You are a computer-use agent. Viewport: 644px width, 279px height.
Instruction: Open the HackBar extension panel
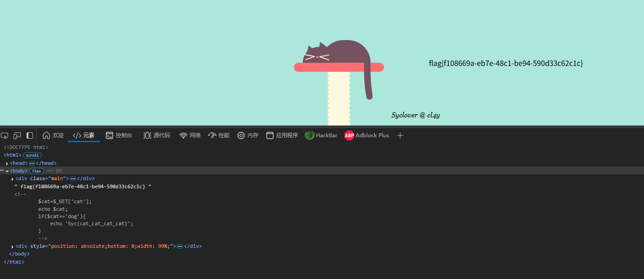pos(321,135)
